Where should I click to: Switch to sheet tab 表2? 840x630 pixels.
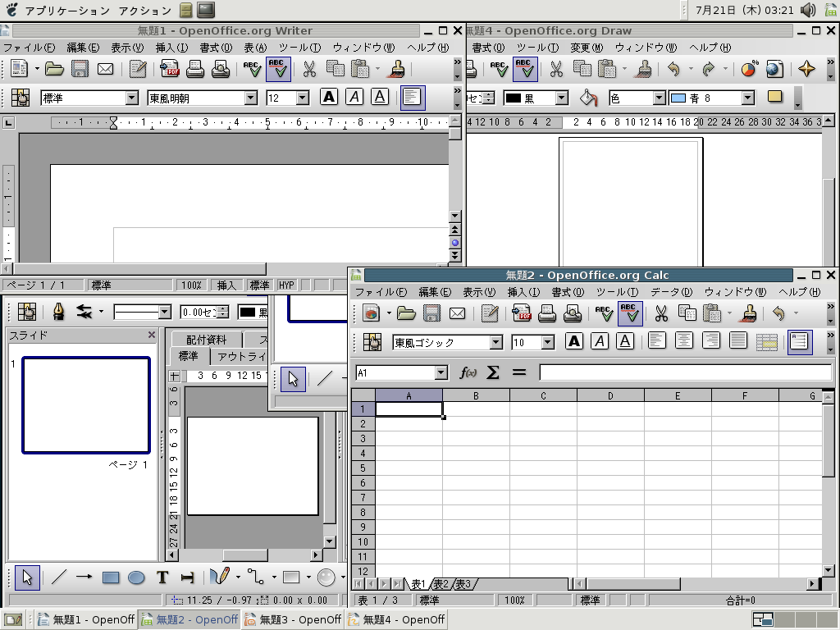(441, 584)
